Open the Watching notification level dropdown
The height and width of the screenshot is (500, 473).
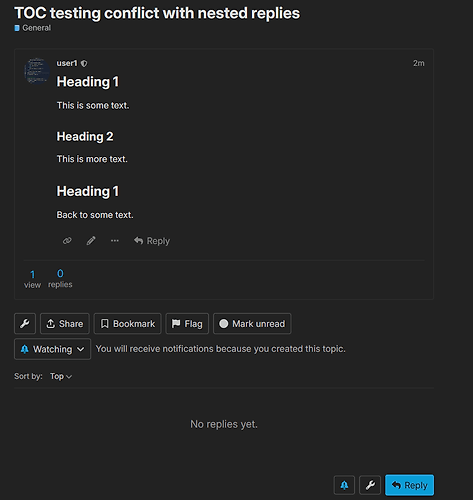(x=52, y=349)
